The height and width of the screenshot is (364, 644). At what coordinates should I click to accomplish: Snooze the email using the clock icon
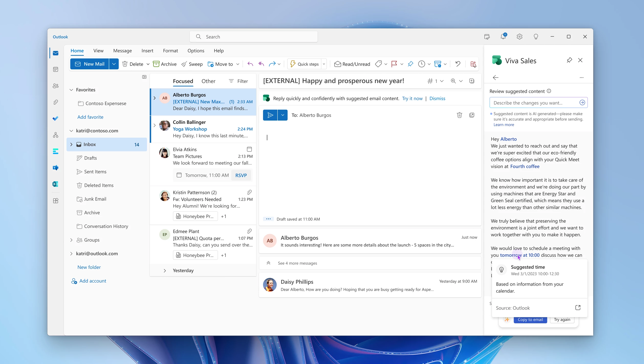click(422, 64)
